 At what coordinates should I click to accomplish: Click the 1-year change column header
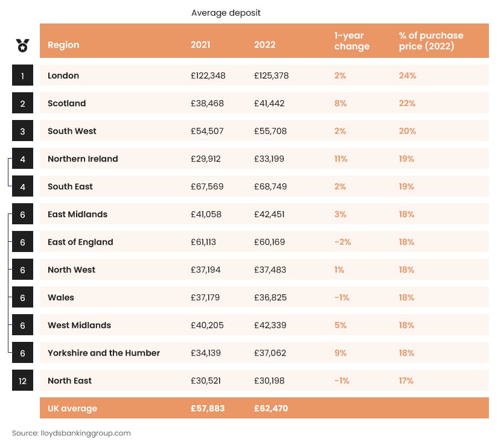[x=351, y=40]
